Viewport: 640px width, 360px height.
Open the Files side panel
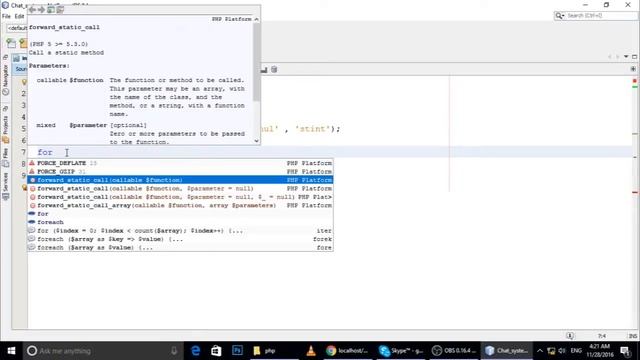point(5,158)
